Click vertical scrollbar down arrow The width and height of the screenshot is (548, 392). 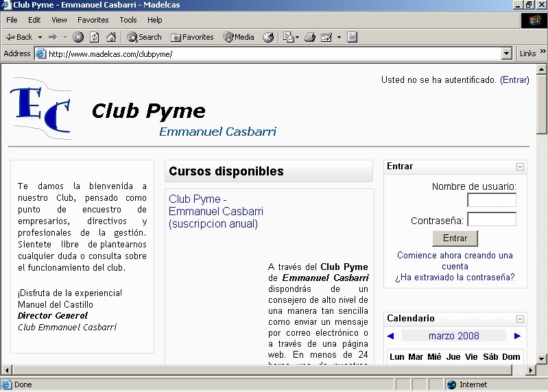point(541,358)
